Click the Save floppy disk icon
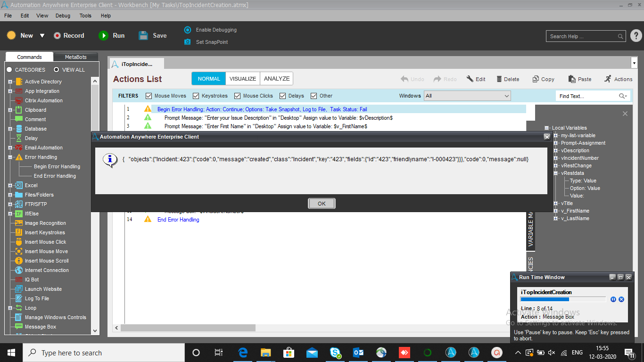This screenshot has width=644, height=362. click(x=143, y=35)
